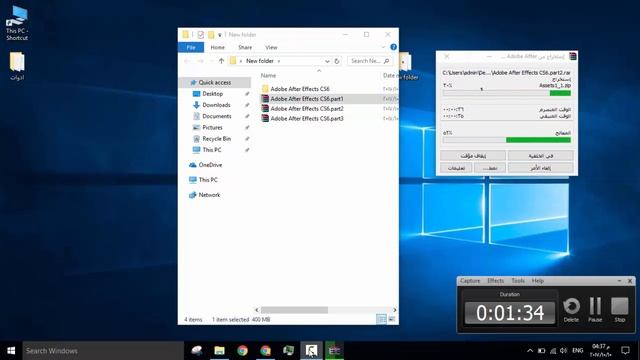This screenshot has height=360, width=640.
Task: Switch to the Home ribbon tab
Action: pyautogui.click(x=217, y=47)
